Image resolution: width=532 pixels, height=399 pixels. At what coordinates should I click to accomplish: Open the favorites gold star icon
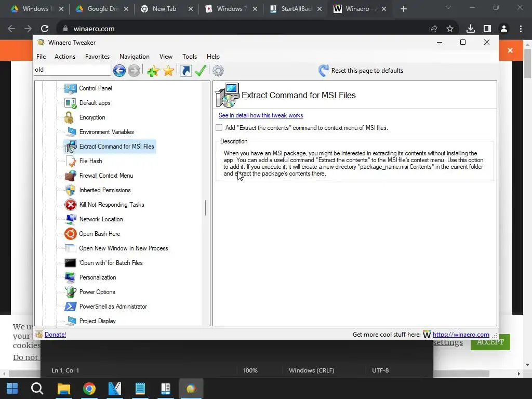point(168,71)
